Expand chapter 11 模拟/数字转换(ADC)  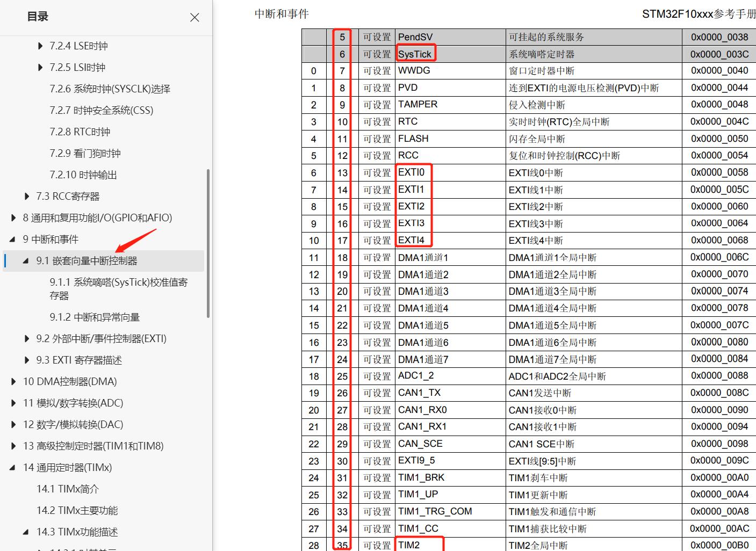tap(13, 403)
